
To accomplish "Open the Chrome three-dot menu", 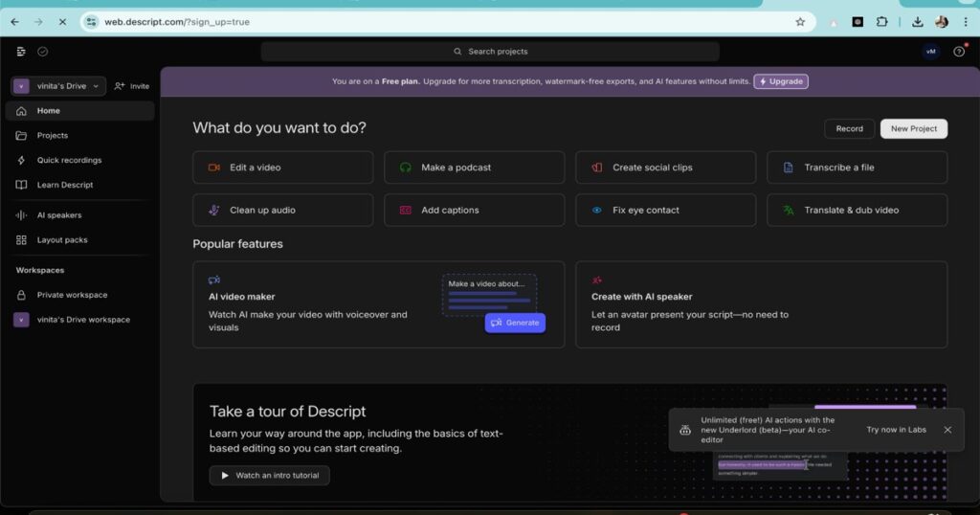I will coord(966,22).
